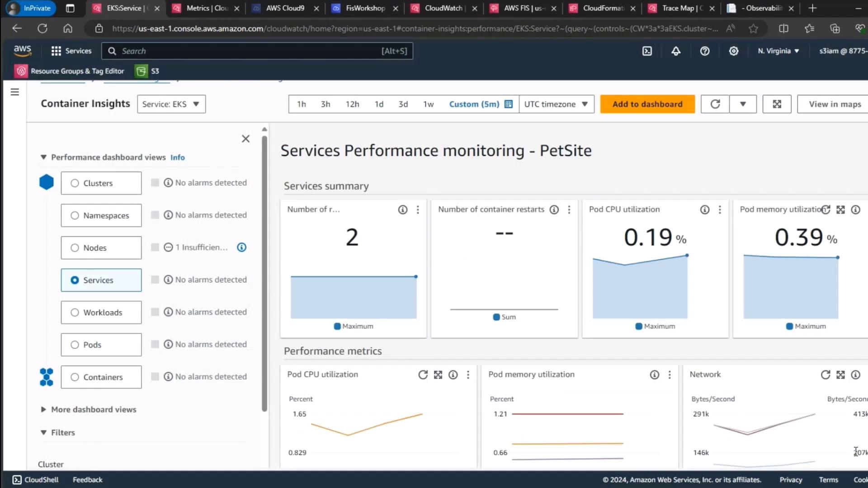Select the Clusters radio view

(75, 183)
